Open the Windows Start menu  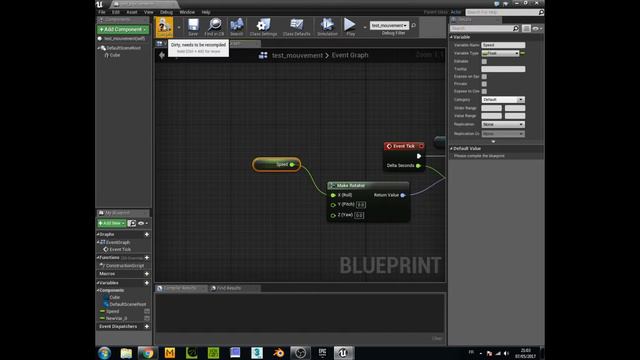pos(104,353)
